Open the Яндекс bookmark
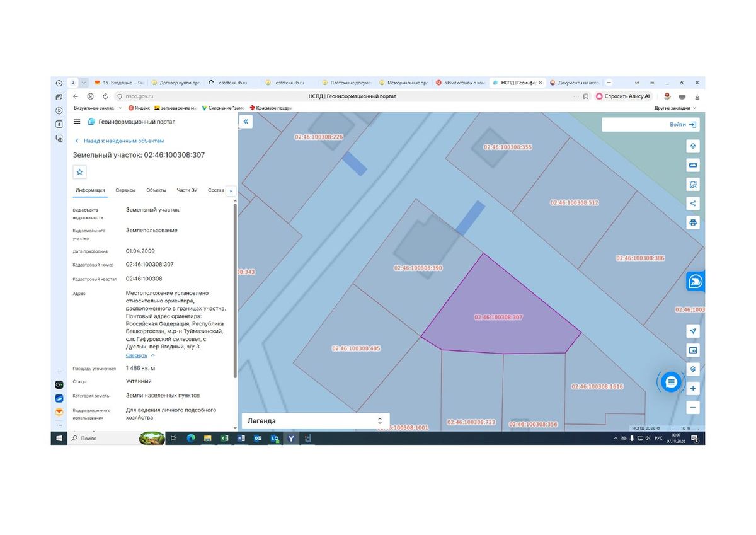Screen dimensions: 756x535 (x=138, y=108)
